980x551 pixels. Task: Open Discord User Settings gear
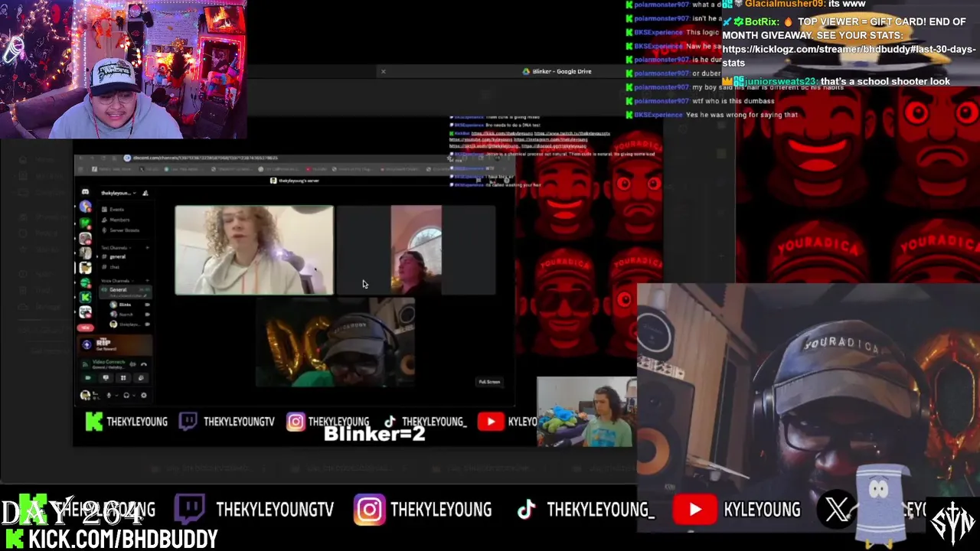(143, 395)
